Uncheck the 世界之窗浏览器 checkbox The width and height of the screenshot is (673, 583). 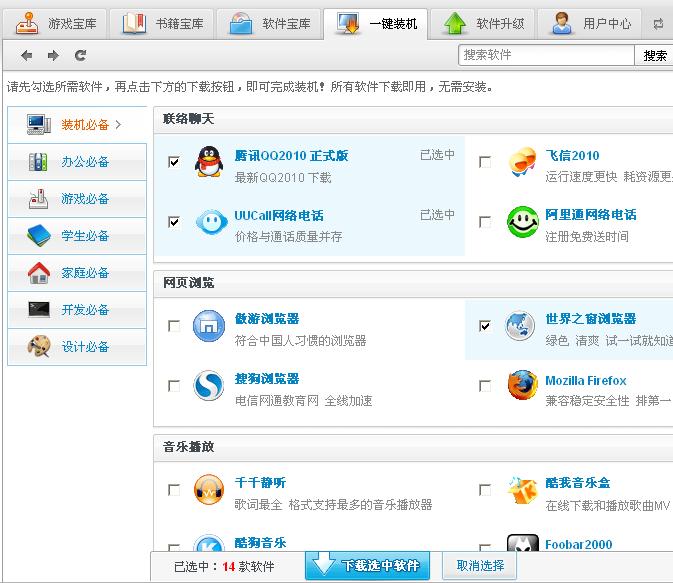485,326
